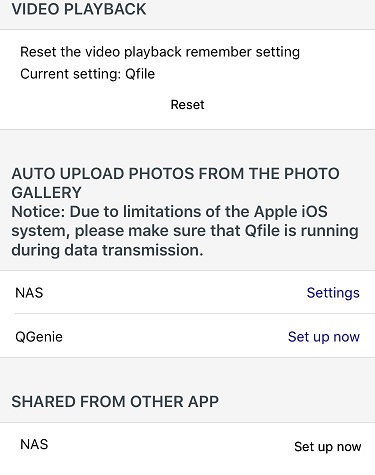Click Reset the video playback remember setting text
375x475 pixels.
click(160, 52)
